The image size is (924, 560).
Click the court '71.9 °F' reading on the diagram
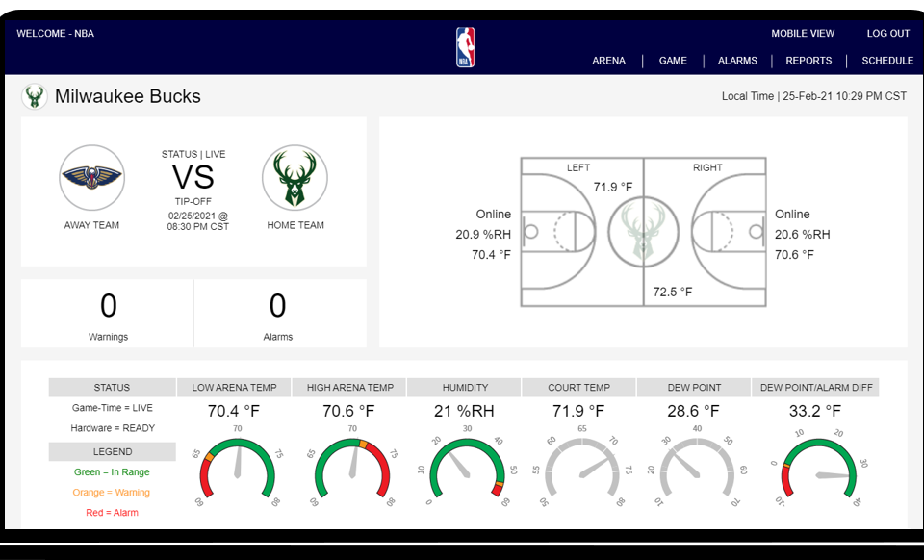point(613,188)
